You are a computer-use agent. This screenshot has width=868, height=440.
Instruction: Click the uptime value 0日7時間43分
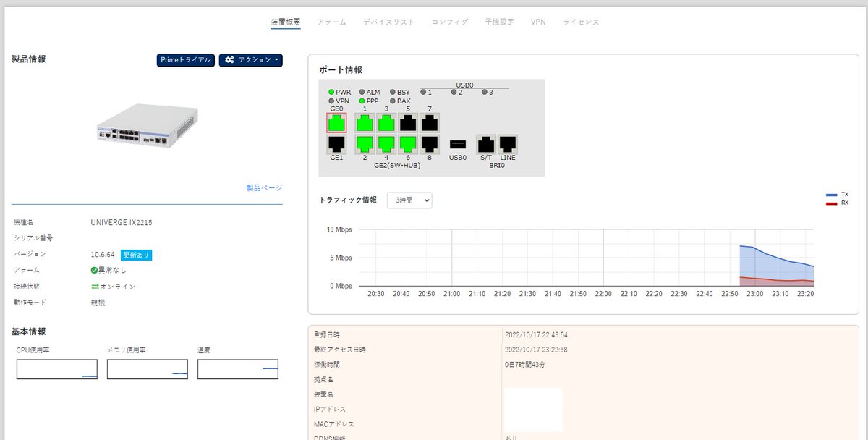click(525, 365)
